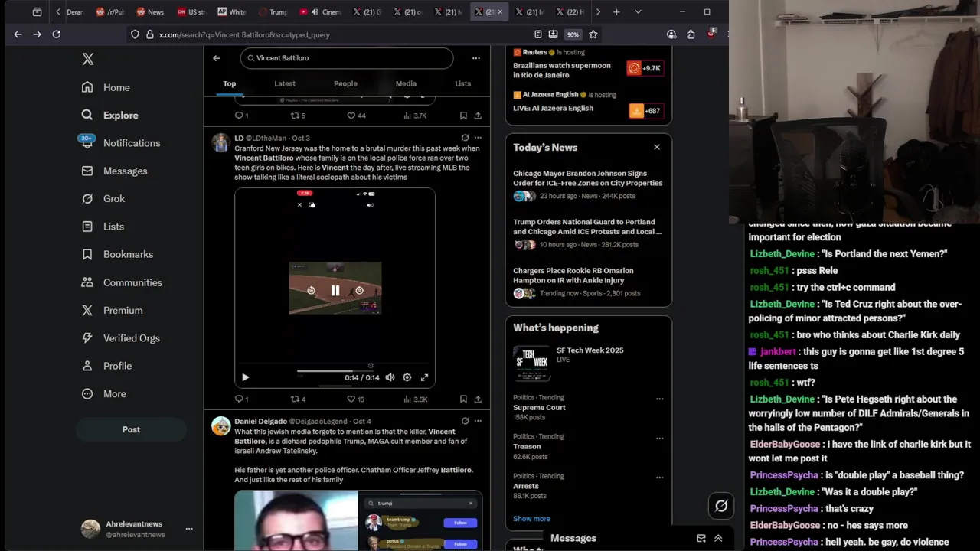
Task: Open Arrests trend options menu
Action: point(659,478)
